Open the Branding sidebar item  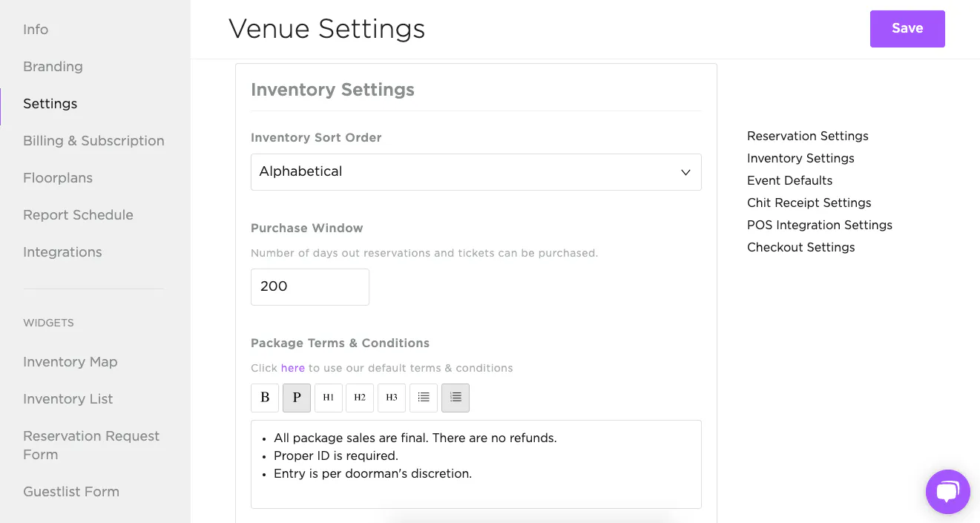(53, 67)
